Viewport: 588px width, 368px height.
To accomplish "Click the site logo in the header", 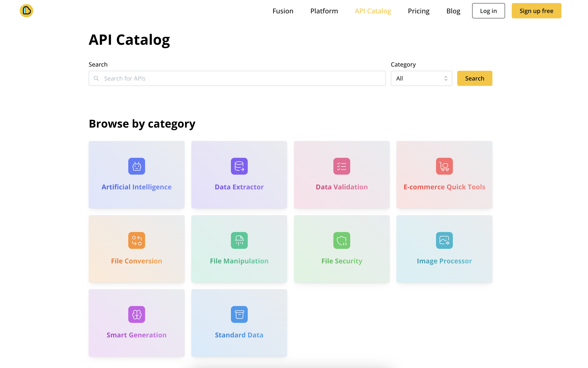I will click(x=26, y=11).
